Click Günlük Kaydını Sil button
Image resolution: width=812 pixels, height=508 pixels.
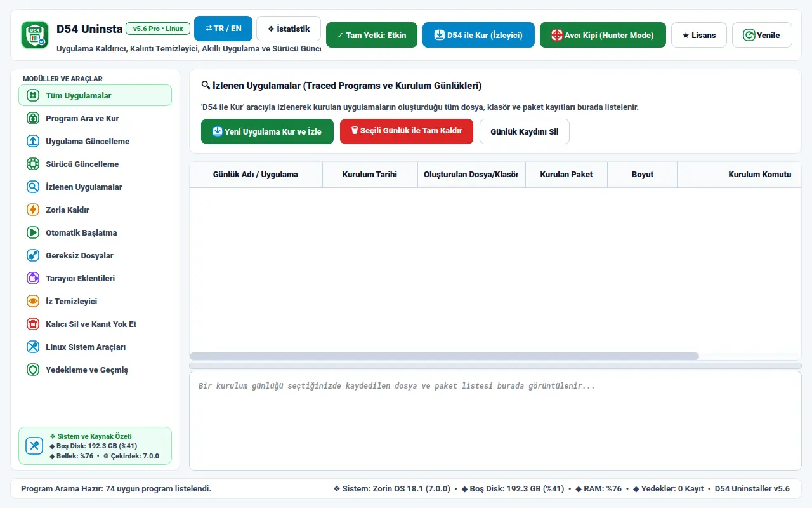click(525, 131)
